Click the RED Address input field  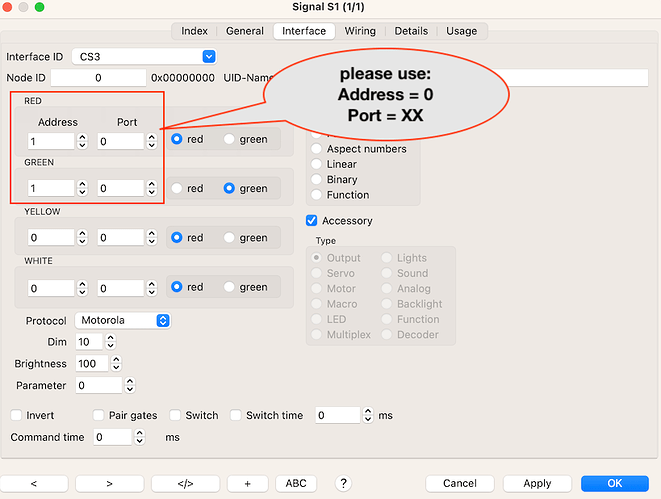tap(50, 142)
